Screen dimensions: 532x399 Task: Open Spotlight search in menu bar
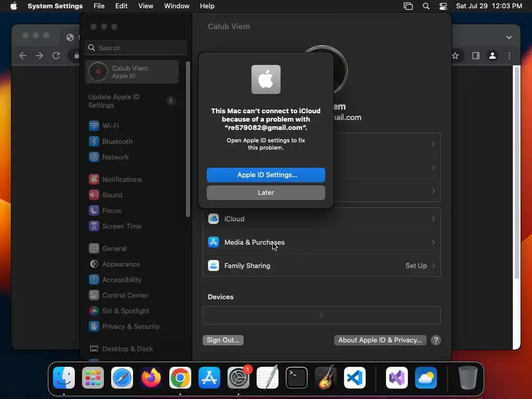(426, 6)
